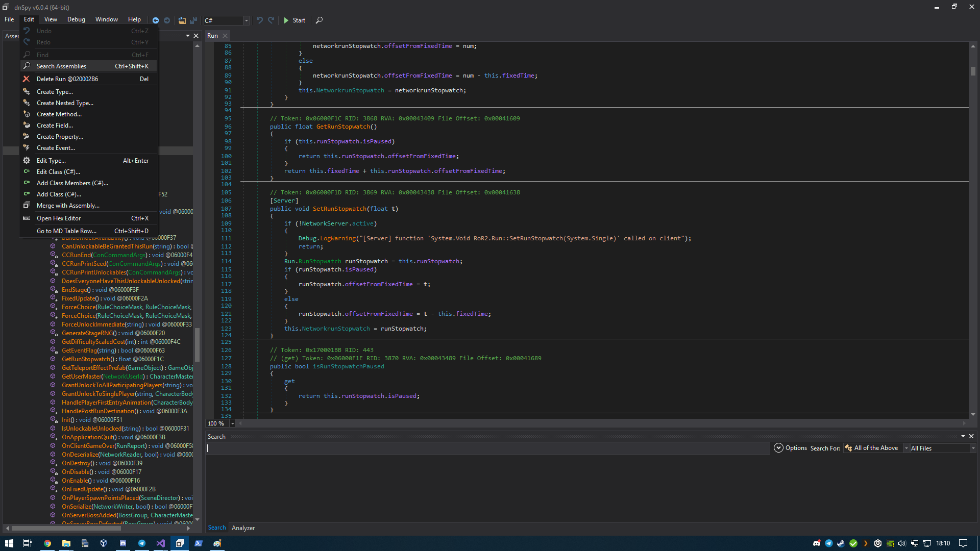This screenshot has width=980, height=551.
Task: Click Delete Run @020002B6 menu item
Action: coord(87,79)
